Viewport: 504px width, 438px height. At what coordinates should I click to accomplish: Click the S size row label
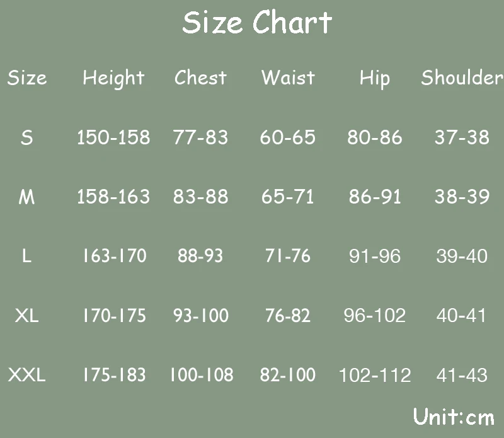coord(26,137)
